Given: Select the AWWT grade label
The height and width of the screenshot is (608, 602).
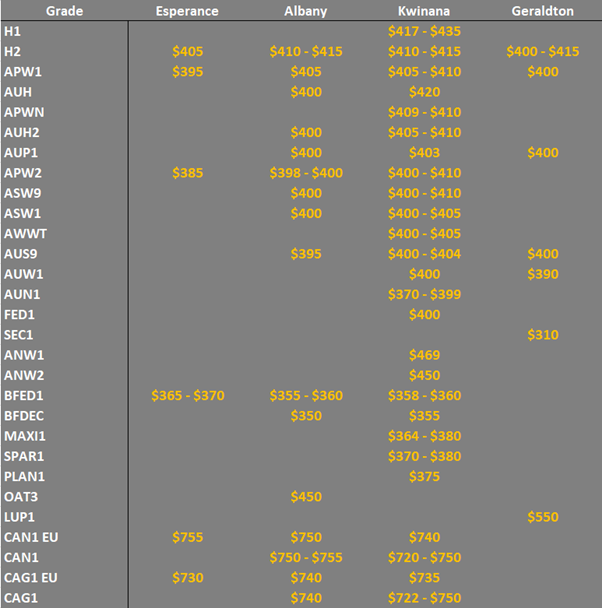Looking at the screenshot, I should [25, 233].
